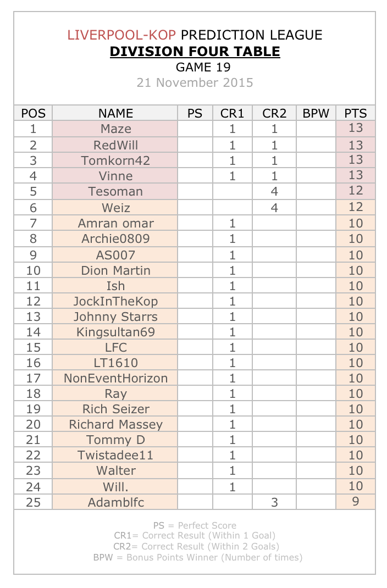Click the LIVERPOOL-KOP red title text

tap(121, 35)
